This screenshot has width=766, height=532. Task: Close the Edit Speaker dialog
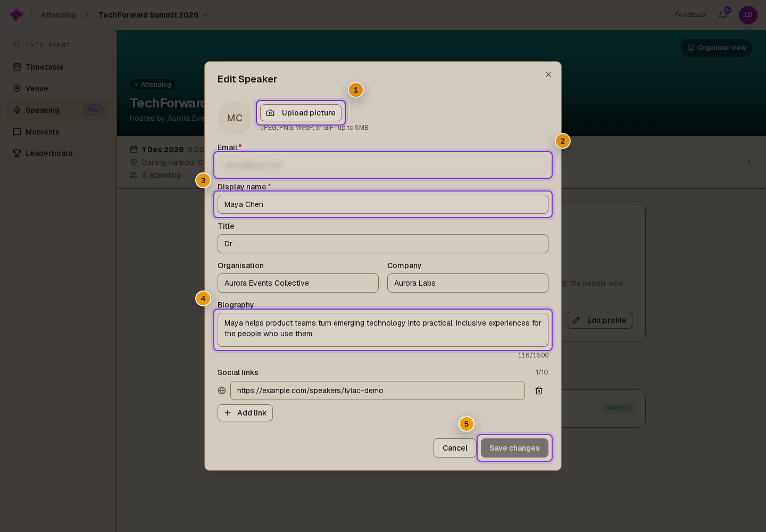[548, 74]
